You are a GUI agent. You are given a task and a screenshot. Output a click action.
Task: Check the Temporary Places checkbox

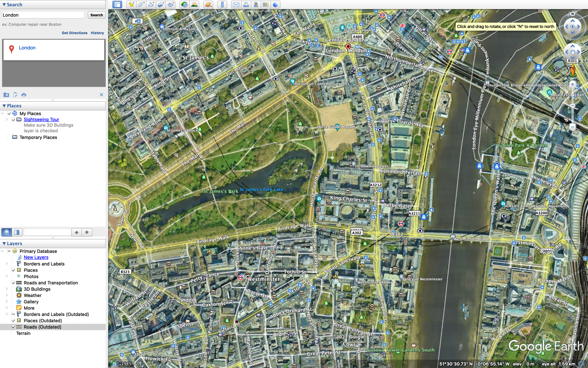9,137
